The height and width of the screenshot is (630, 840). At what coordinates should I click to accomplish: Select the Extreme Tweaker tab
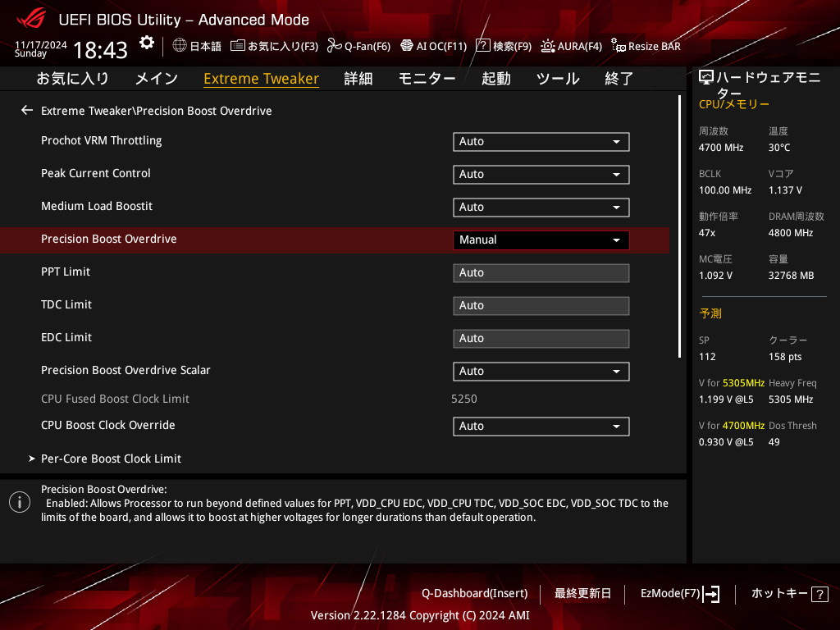(262, 78)
